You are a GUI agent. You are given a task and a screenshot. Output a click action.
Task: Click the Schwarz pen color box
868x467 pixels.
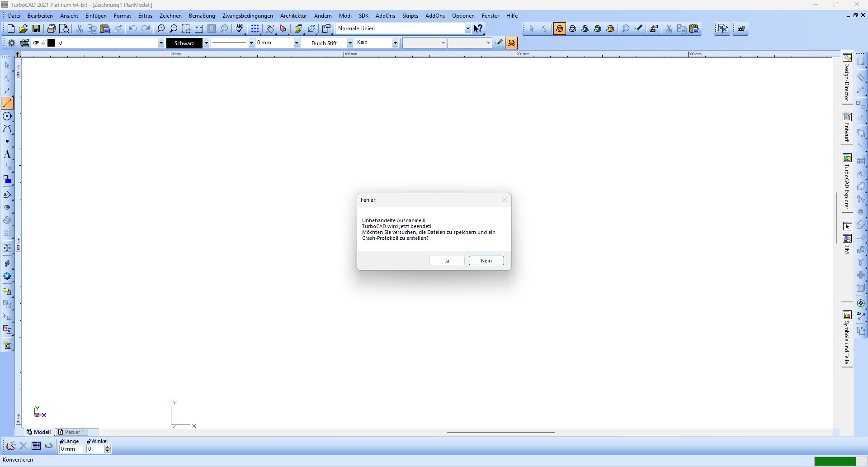coord(184,43)
